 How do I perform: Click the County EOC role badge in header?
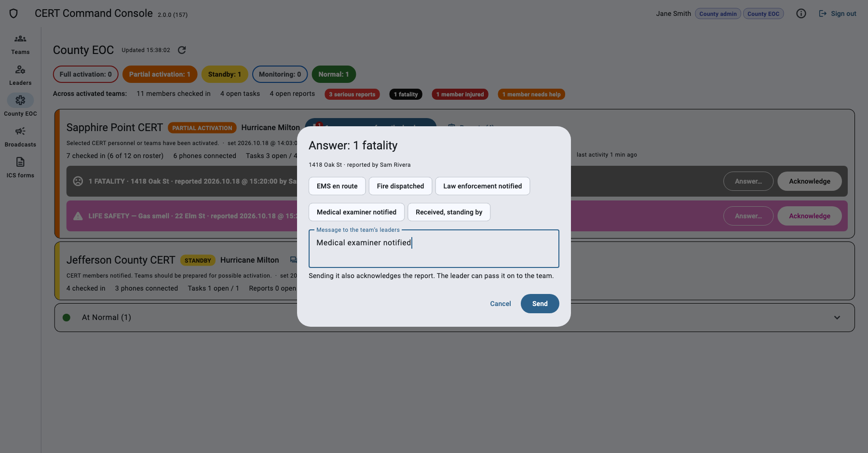click(x=763, y=14)
